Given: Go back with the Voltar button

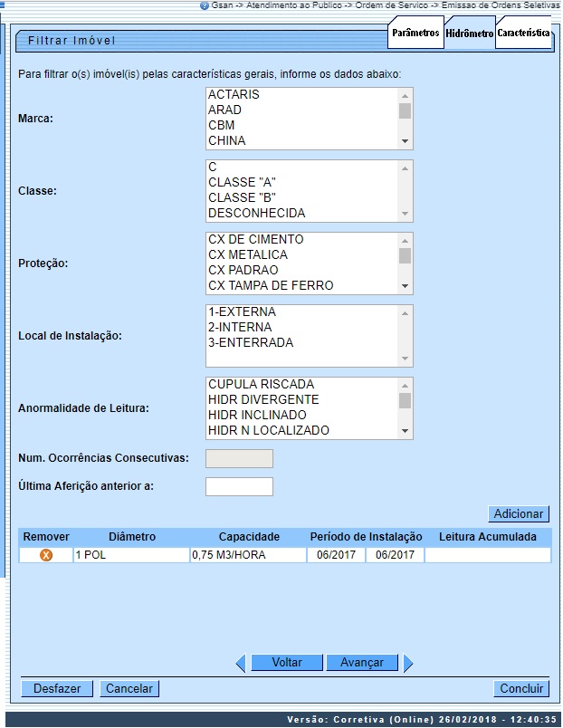Looking at the screenshot, I should 286,663.
